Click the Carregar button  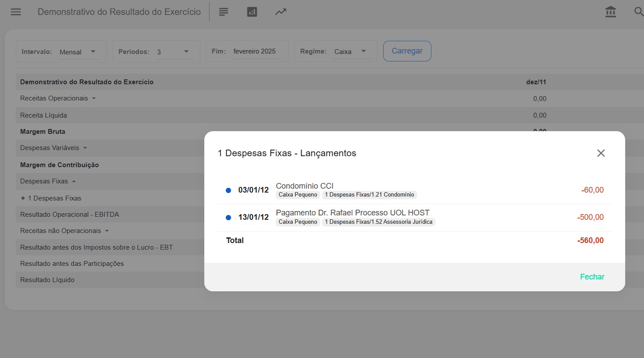click(x=407, y=51)
